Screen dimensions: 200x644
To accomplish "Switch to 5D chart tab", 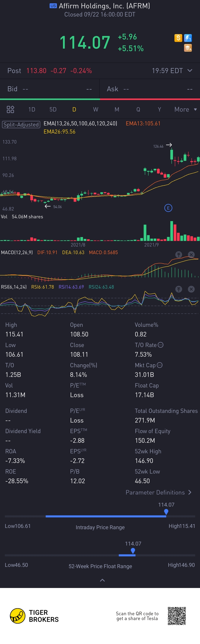I will point(53,109).
